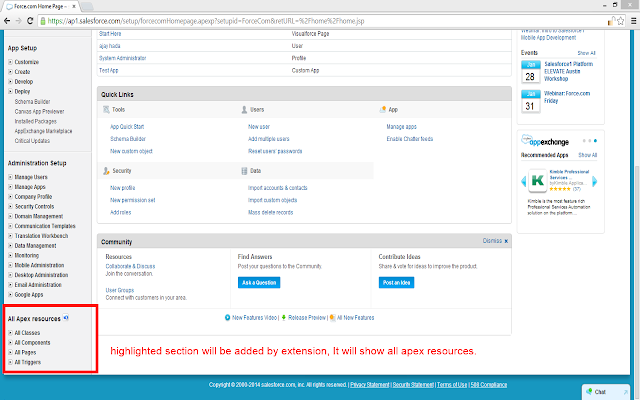Open Chat widget icon
This screenshot has height=400, width=640.
[x=589, y=391]
